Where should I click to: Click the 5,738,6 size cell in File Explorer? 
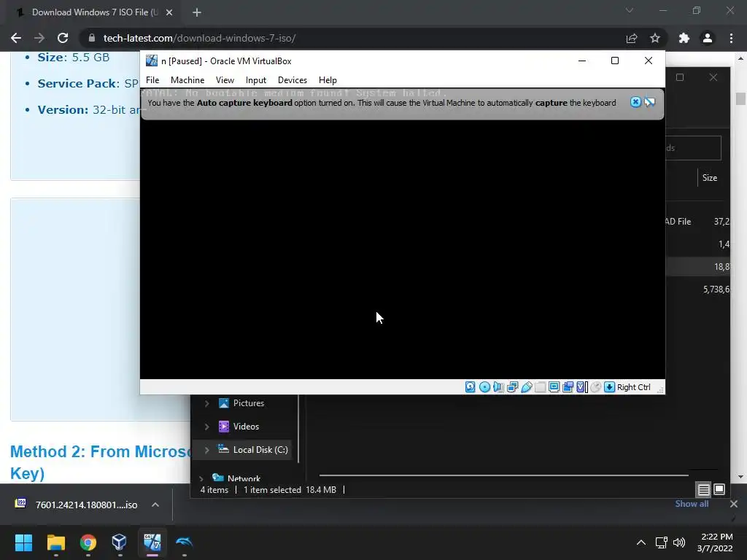tap(716, 289)
